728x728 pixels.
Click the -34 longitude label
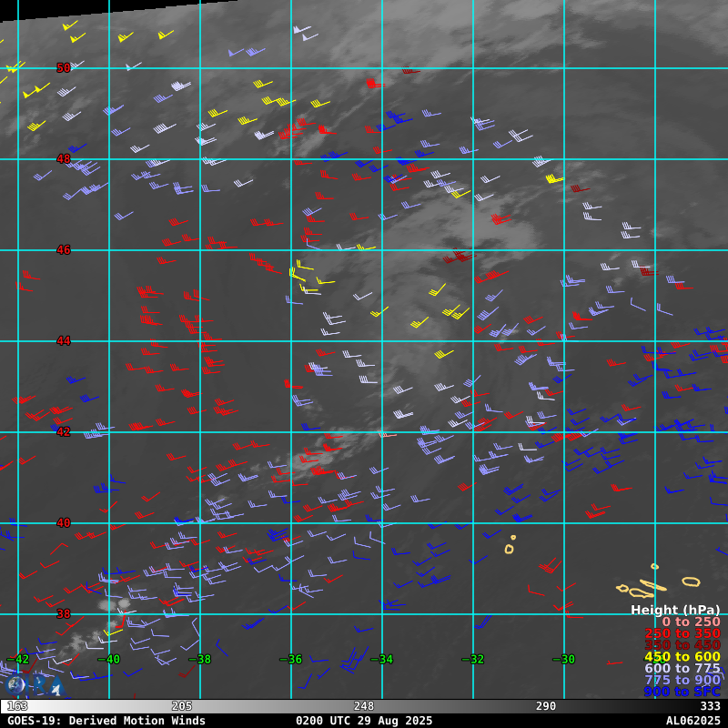pyautogui.click(x=381, y=660)
